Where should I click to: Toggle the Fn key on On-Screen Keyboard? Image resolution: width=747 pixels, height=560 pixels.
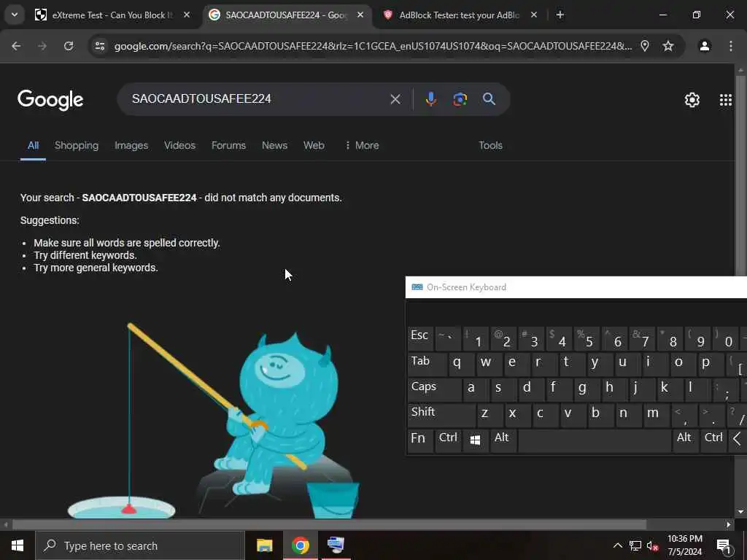coord(419,441)
